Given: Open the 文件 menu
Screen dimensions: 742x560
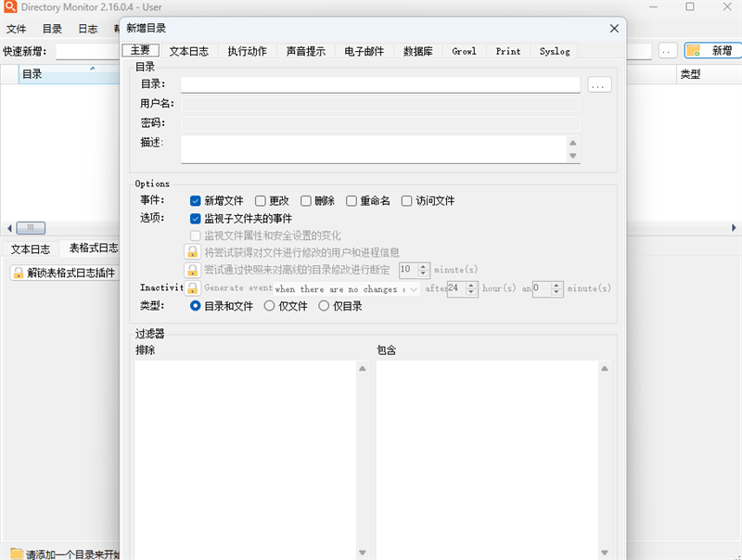Looking at the screenshot, I should (x=17, y=29).
